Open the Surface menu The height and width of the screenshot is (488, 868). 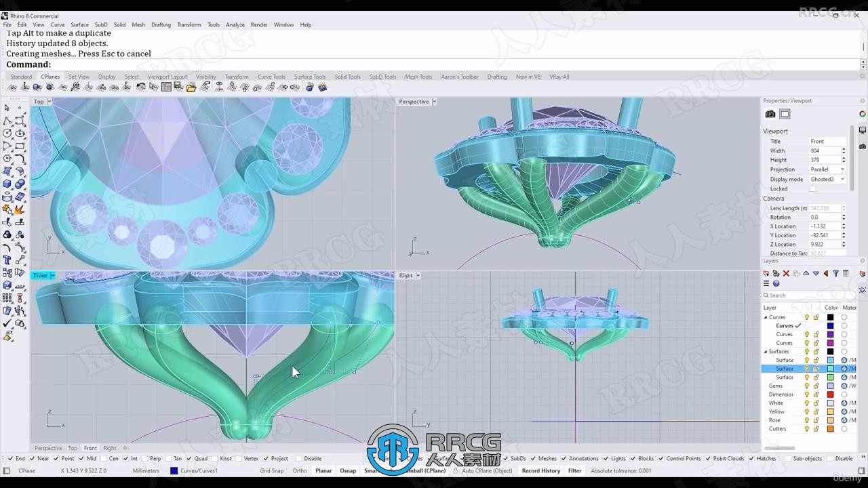point(79,24)
